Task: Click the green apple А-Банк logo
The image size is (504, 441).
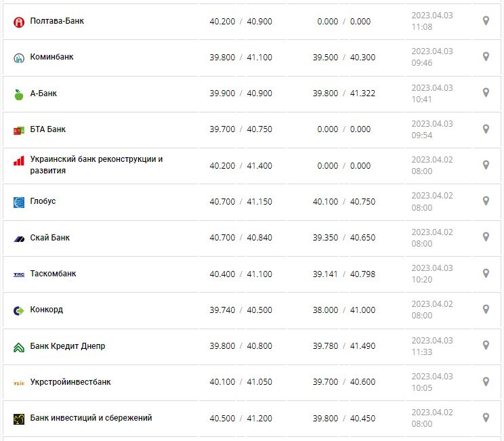Action: pos(19,94)
